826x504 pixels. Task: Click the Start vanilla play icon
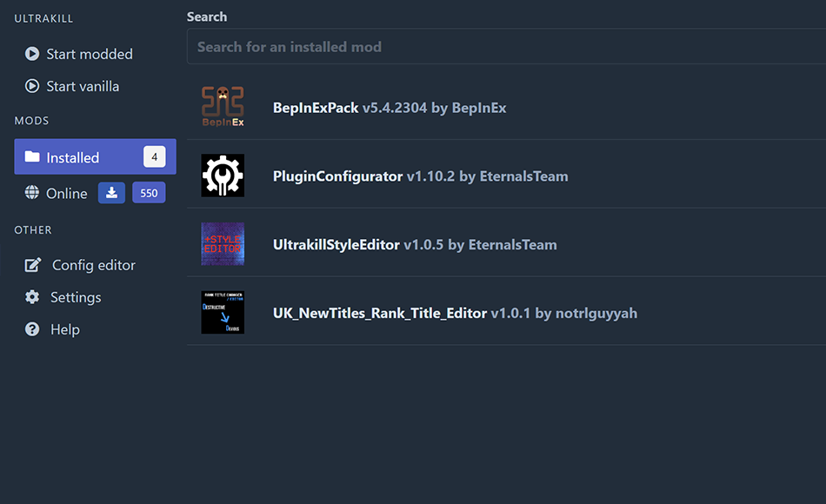point(32,86)
